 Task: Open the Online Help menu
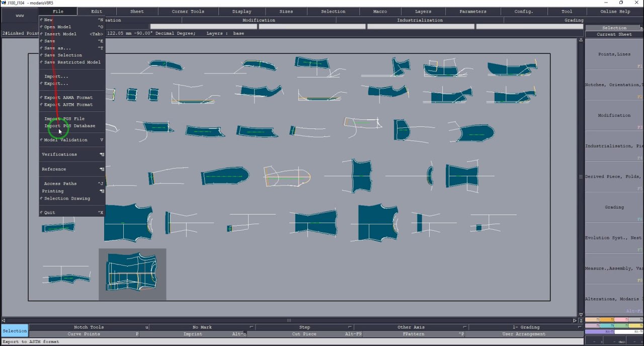pos(615,11)
